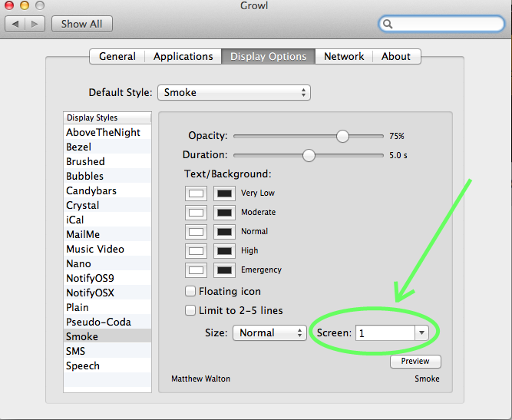Choose Normal priority background color swatch
Viewport: 512px width, 420px height.
(x=224, y=232)
